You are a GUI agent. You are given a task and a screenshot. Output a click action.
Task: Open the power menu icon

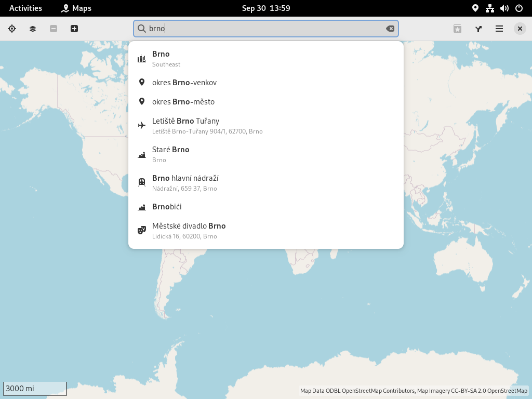click(519, 8)
